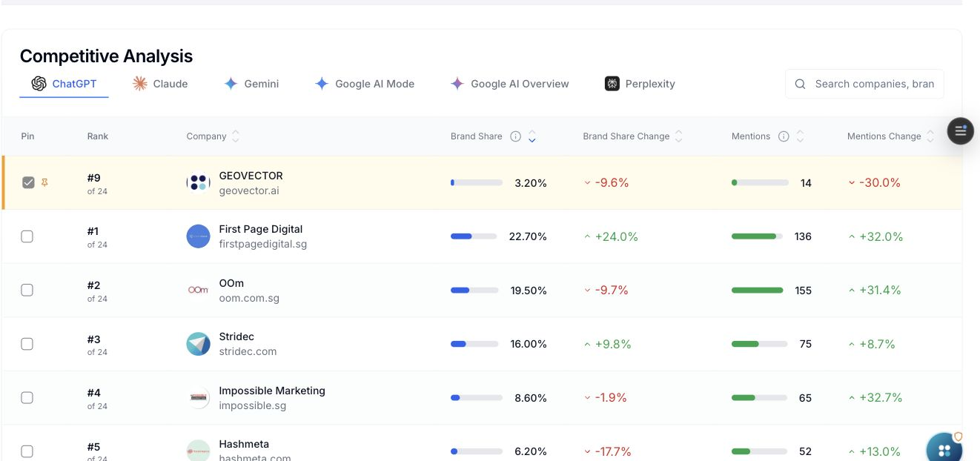Open the blue assistant widget button
980x461 pixels.
[x=944, y=449]
